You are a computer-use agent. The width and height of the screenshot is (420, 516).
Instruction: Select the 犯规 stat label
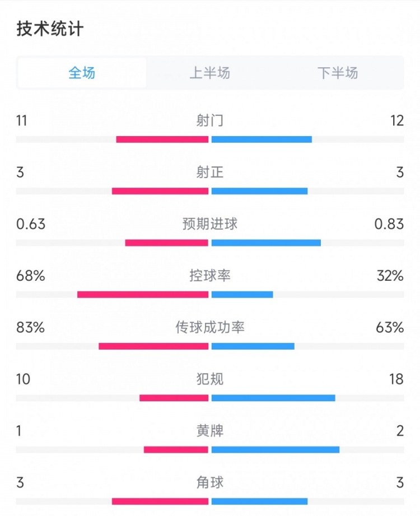pyautogui.click(x=210, y=379)
